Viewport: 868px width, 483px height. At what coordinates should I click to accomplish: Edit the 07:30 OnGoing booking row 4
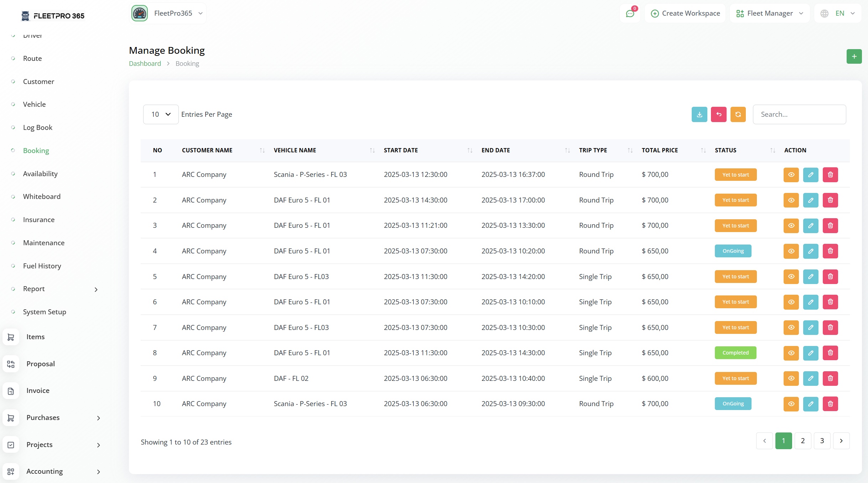point(810,251)
